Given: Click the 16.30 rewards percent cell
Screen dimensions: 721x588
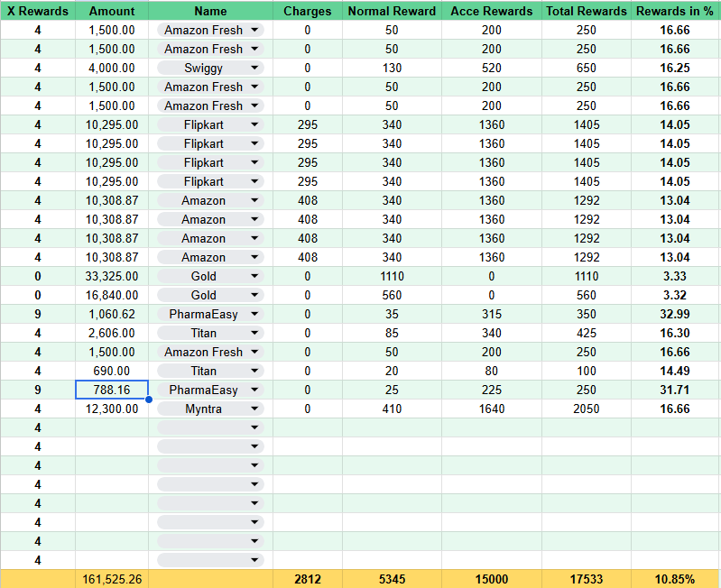Looking at the screenshot, I should pos(675,333).
